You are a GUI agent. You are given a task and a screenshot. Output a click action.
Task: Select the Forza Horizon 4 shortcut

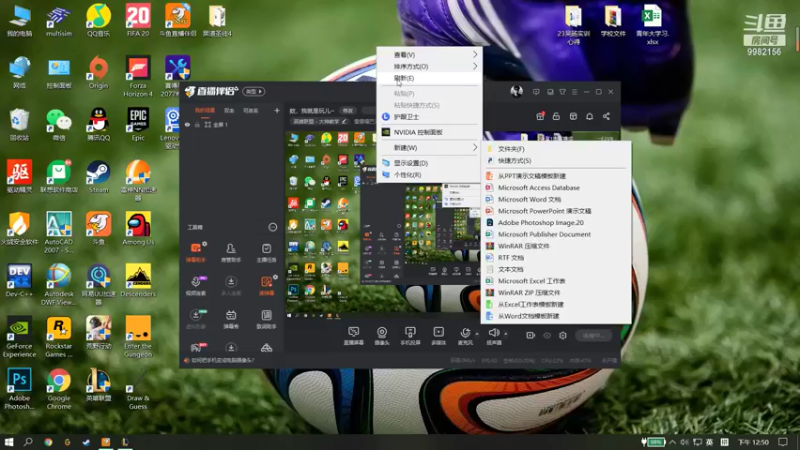click(138, 76)
